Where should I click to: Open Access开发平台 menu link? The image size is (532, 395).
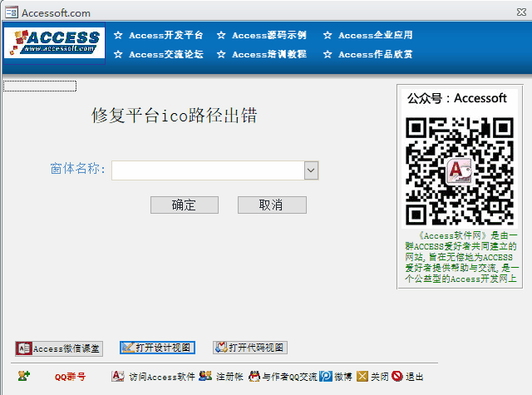166,35
